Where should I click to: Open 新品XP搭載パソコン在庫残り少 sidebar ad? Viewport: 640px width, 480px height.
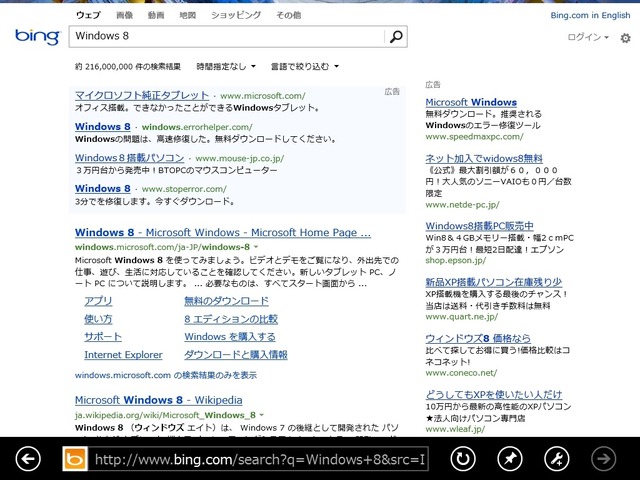click(494, 282)
